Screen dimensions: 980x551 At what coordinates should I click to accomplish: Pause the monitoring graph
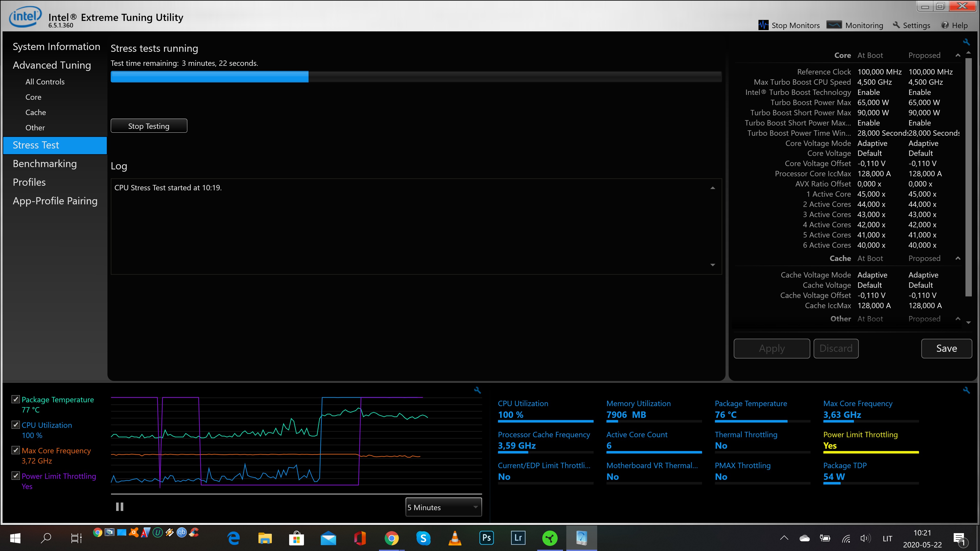click(x=119, y=507)
